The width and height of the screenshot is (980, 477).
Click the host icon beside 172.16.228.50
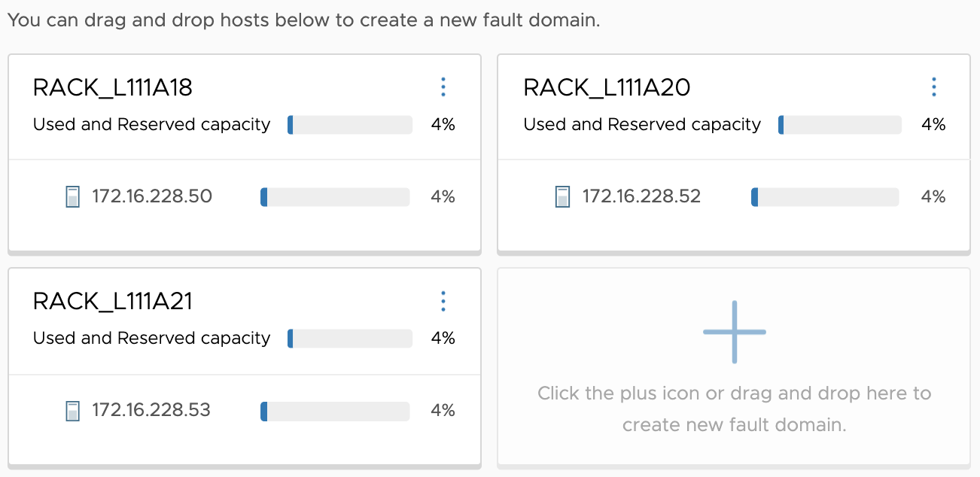tap(73, 196)
